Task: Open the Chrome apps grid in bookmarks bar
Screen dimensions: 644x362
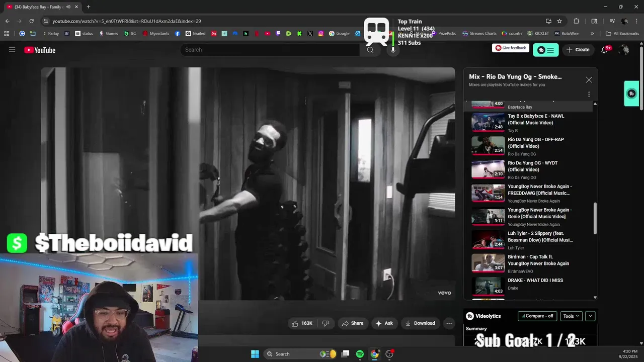Action: pos(7,34)
